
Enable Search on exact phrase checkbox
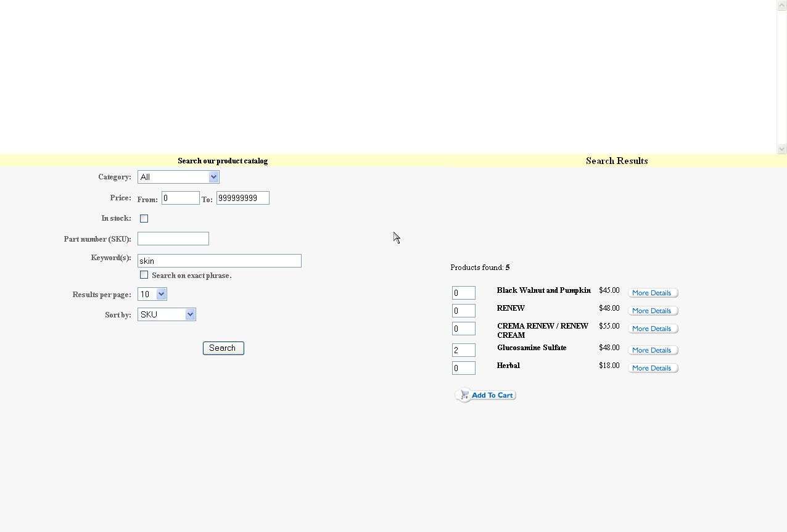[x=144, y=275]
